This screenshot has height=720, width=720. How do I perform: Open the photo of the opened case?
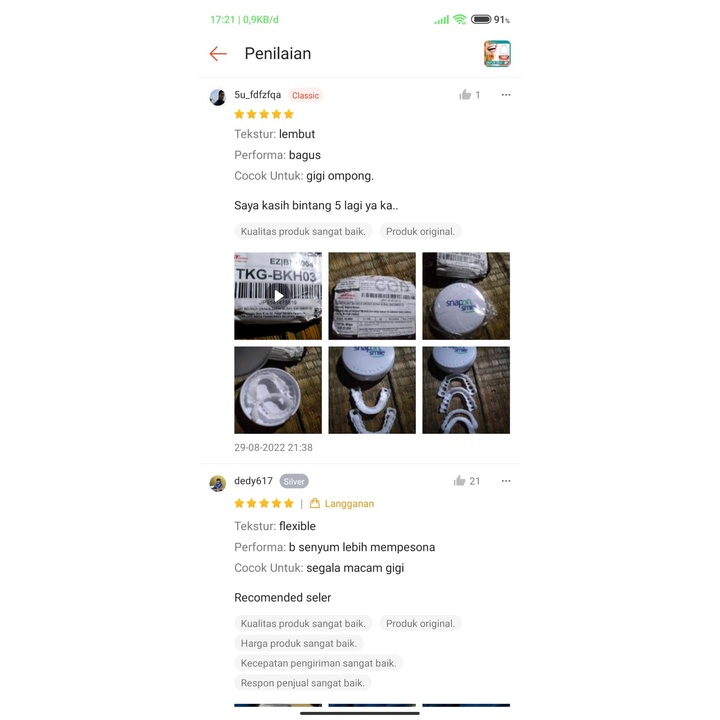point(278,390)
